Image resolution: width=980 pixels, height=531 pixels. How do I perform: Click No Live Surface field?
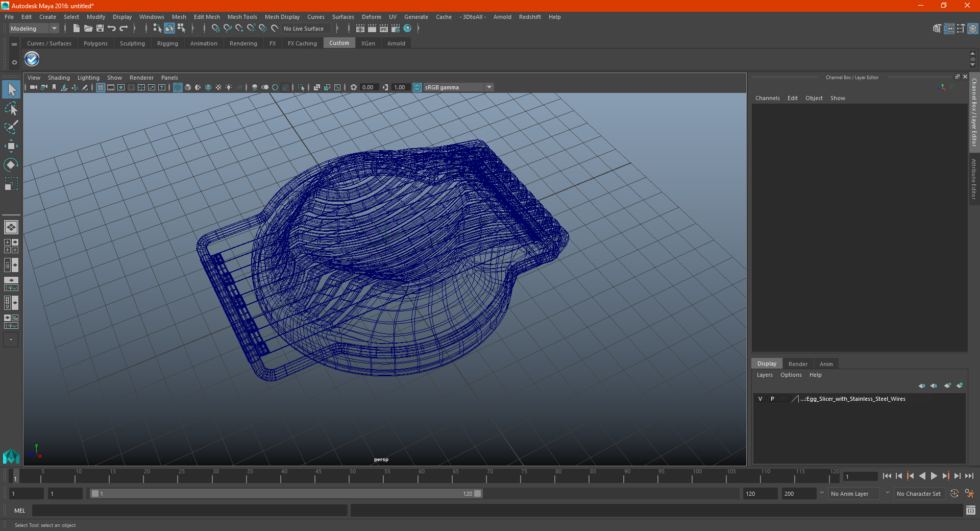click(x=307, y=29)
